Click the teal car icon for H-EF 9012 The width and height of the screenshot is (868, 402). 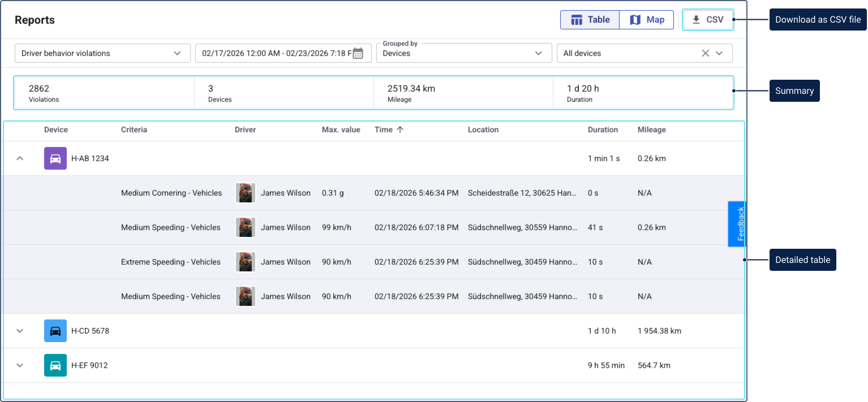tap(55, 365)
